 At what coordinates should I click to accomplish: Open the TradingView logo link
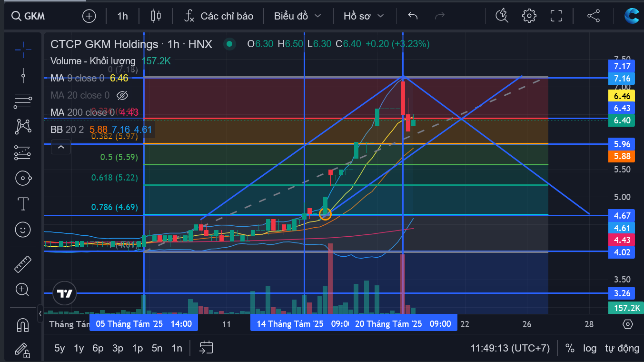point(64,293)
